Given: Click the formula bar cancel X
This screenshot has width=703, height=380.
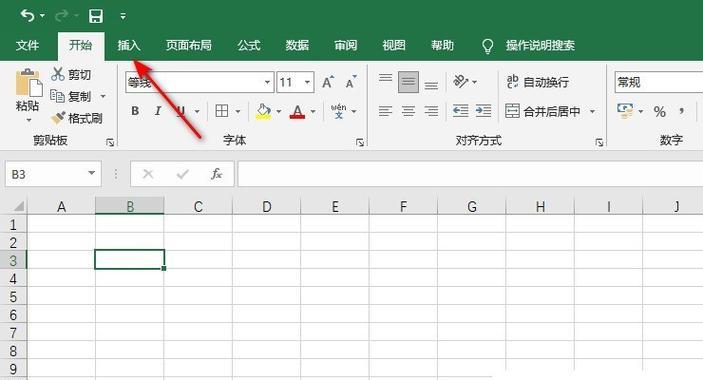Looking at the screenshot, I should point(148,174).
